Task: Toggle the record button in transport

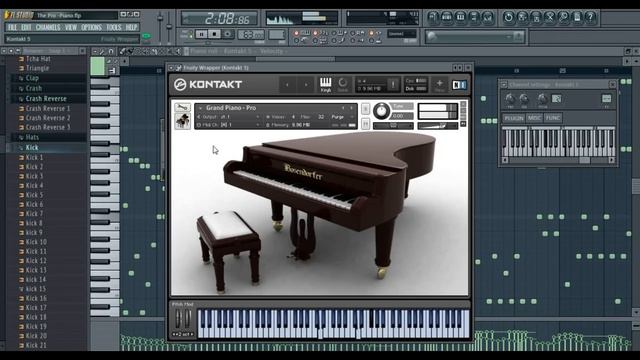Action: point(228,34)
